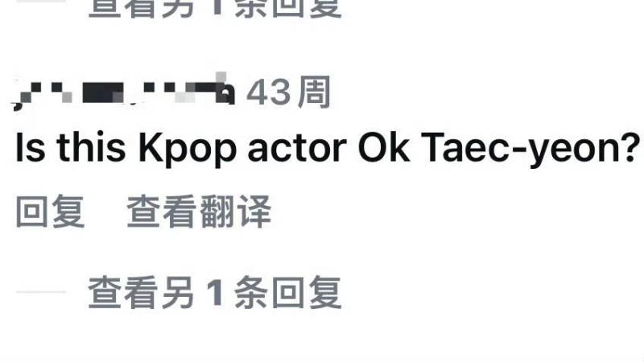The height and width of the screenshot is (362, 644).
Task: Click the 翻译 characters in the translate link
Action: coord(235,212)
